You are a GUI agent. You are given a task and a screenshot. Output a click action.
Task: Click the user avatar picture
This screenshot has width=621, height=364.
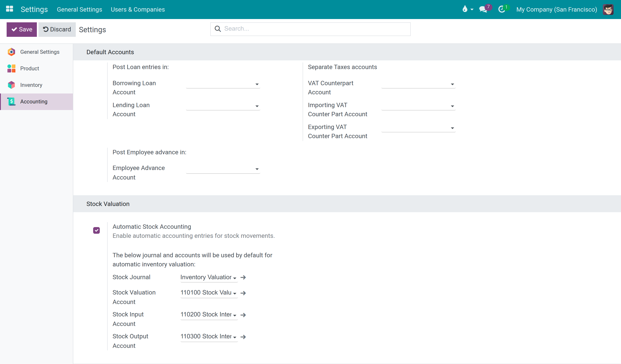[608, 9]
